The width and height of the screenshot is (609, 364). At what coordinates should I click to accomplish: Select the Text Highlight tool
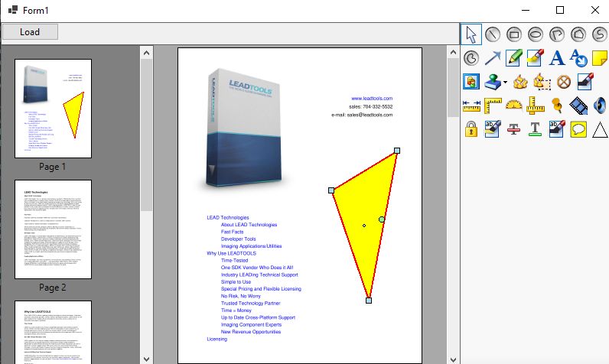[x=493, y=129]
